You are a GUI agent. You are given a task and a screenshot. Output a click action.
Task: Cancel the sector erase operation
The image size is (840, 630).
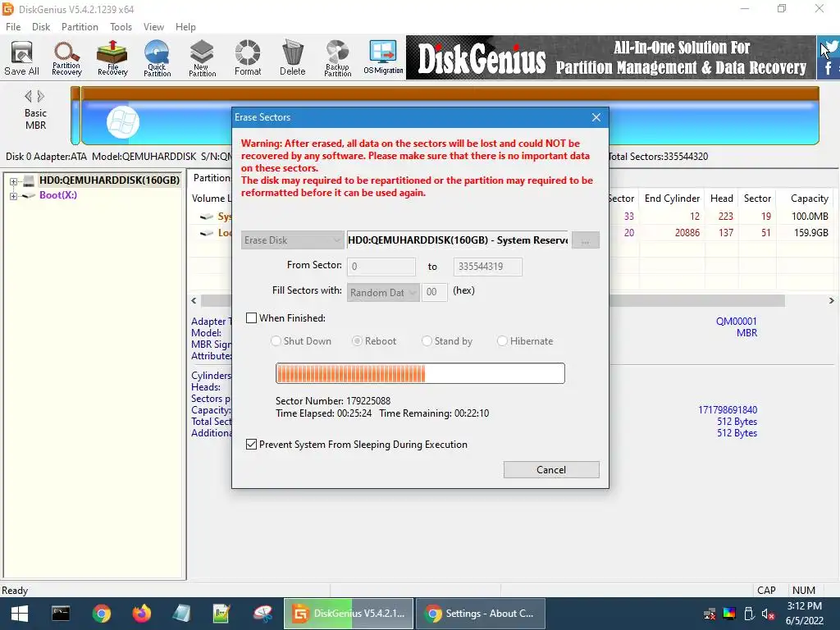(551, 470)
